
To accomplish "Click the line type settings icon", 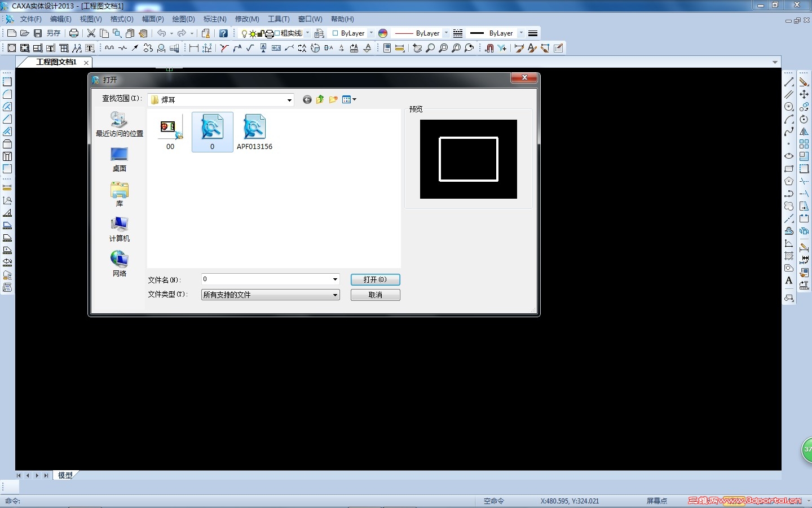I will 458,33.
